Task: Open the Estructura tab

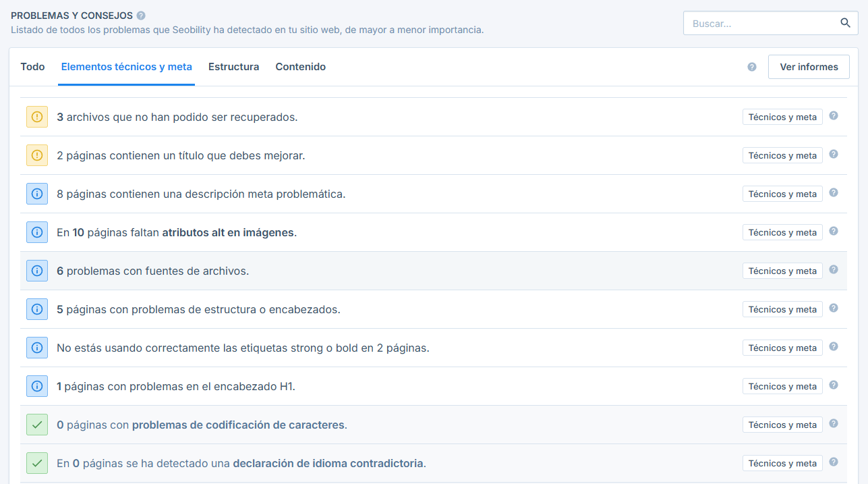Action: tap(233, 66)
